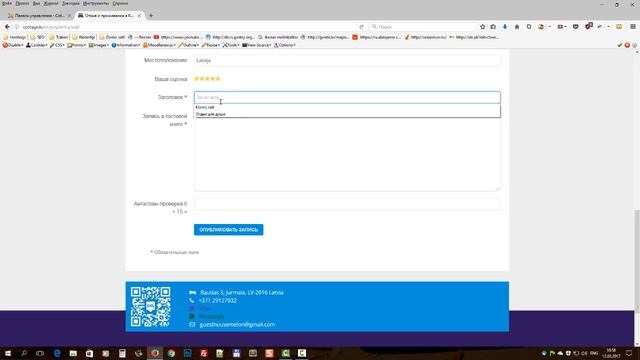
Task: Expand the Miscellaneous dropdown in developer toolbar
Action: 159,45
